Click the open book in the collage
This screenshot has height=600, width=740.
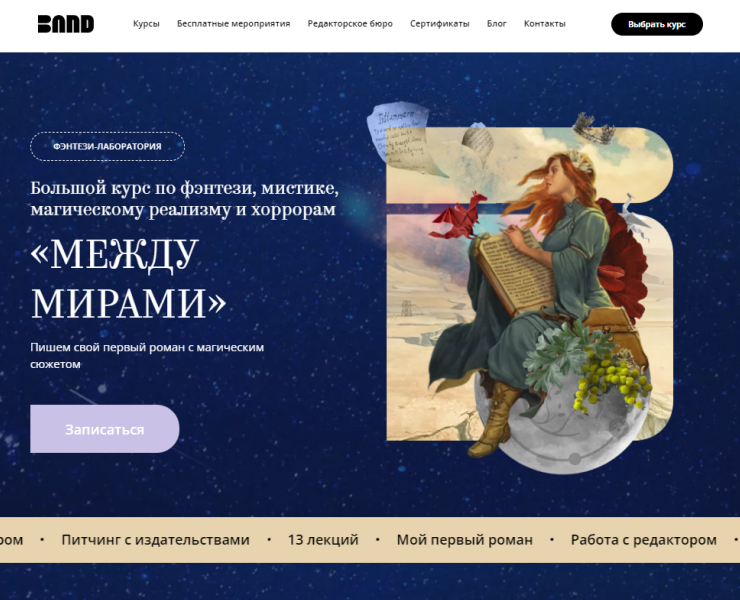(515, 271)
